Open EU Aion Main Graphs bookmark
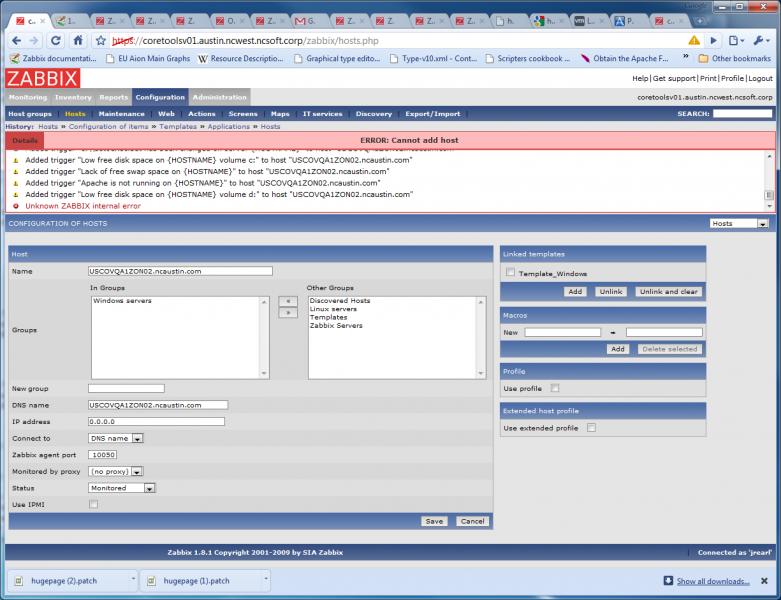Screen dimensions: 781x600 coord(148,58)
